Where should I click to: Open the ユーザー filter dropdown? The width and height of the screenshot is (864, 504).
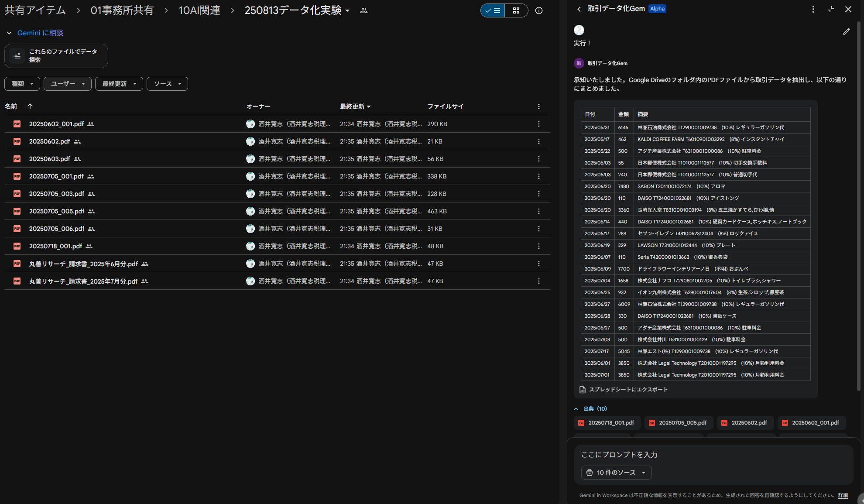pyautogui.click(x=68, y=84)
